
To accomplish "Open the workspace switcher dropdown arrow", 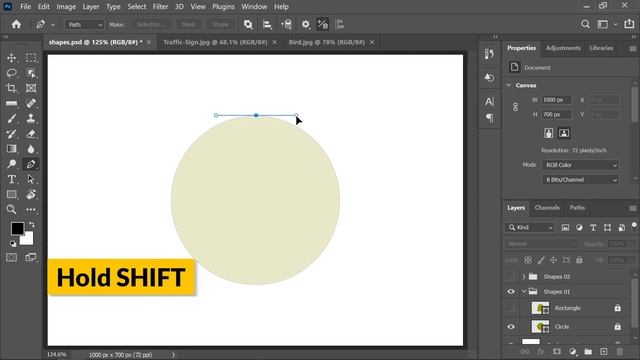I will tap(615, 24).
